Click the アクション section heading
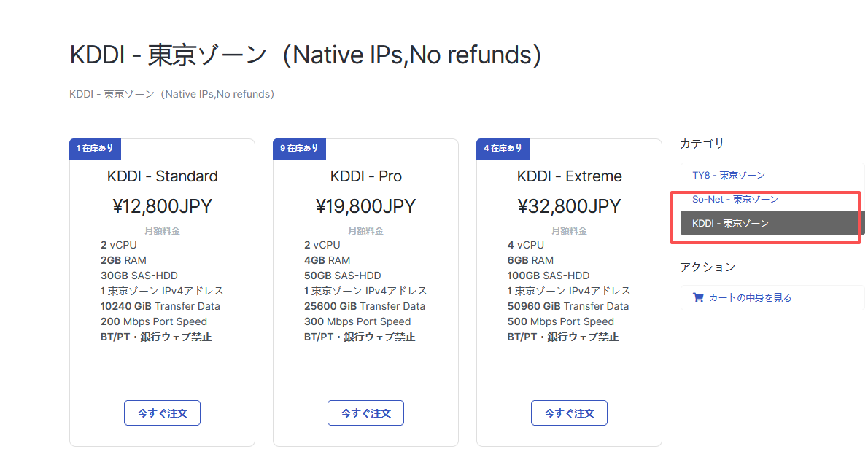Screen dimensions: 868x457 (x=708, y=267)
